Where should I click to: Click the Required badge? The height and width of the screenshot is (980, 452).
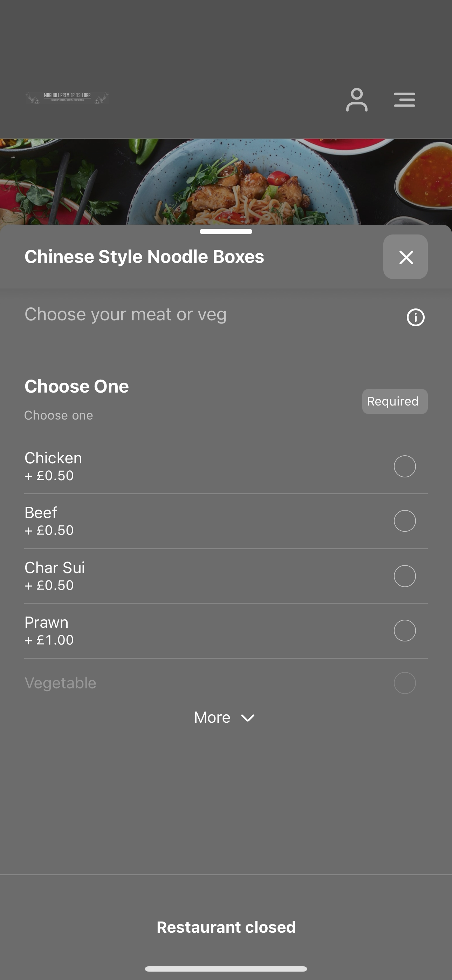(395, 401)
